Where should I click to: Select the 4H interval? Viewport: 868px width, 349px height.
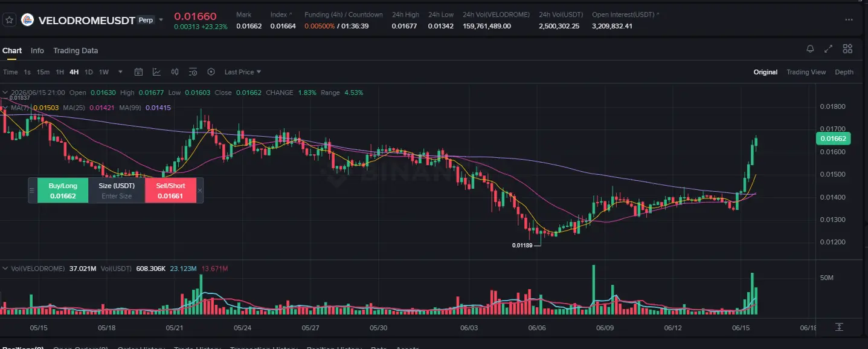74,72
